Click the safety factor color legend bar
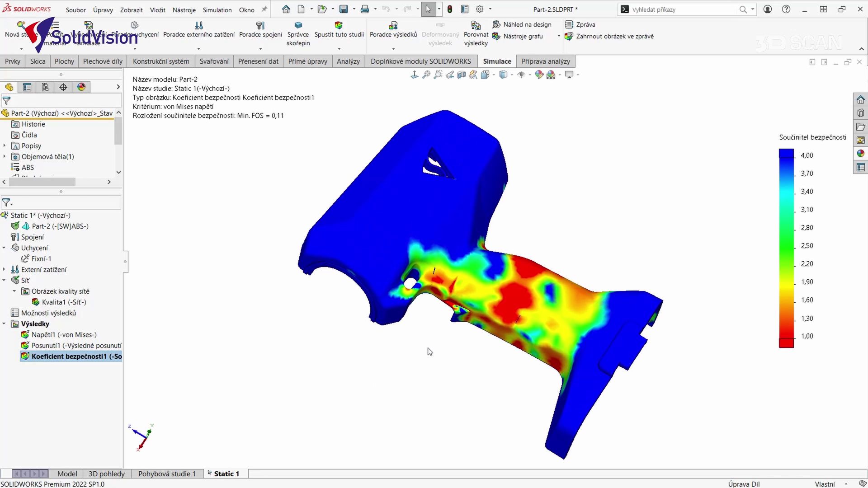868x488 pixels. coord(786,249)
